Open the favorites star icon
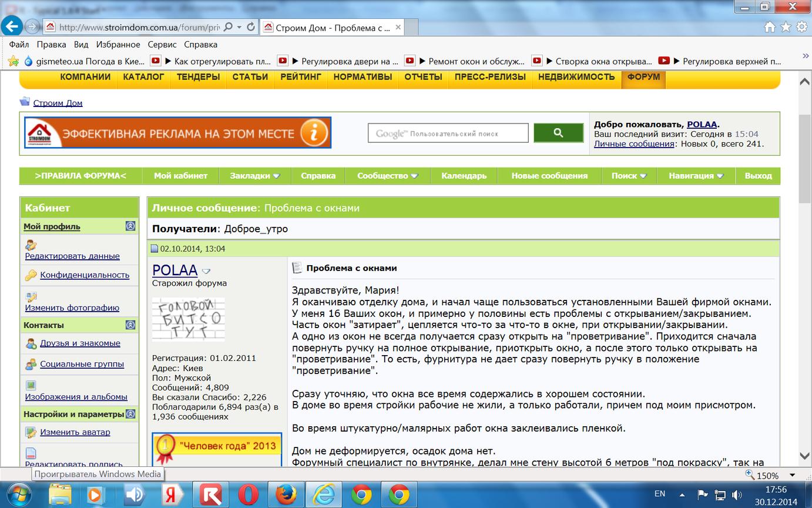 click(x=786, y=27)
